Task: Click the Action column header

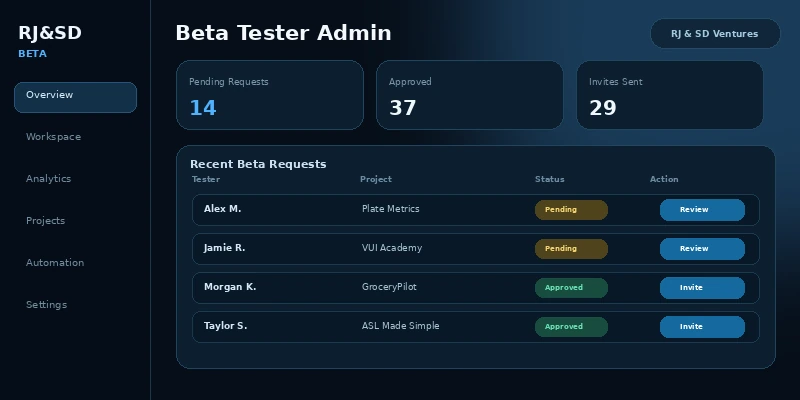Action: click(664, 179)
